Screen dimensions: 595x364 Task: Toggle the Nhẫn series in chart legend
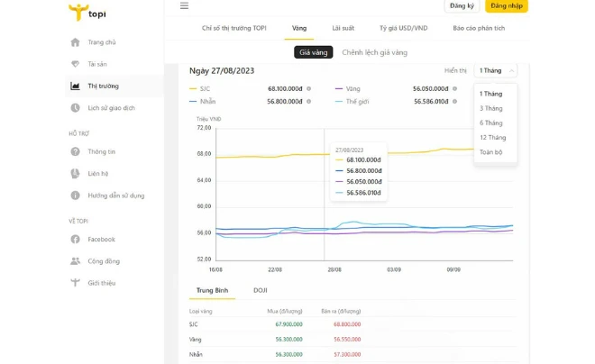pyautogui.click(x=211, y=102)
